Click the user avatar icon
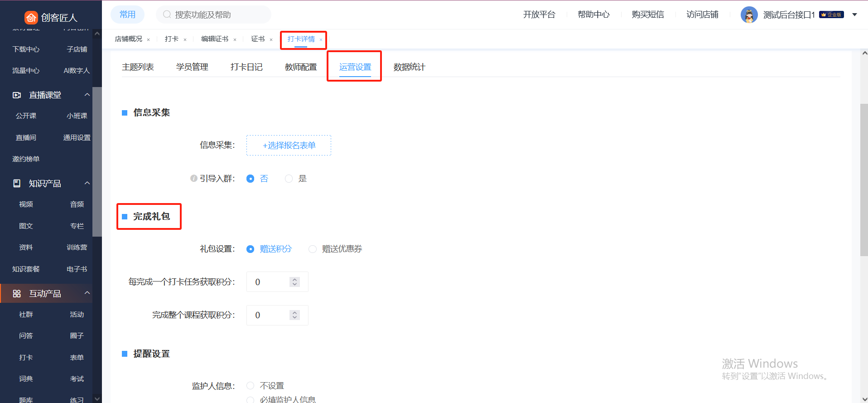The height and width of the screenshot is (403, 868). (749, 15)
